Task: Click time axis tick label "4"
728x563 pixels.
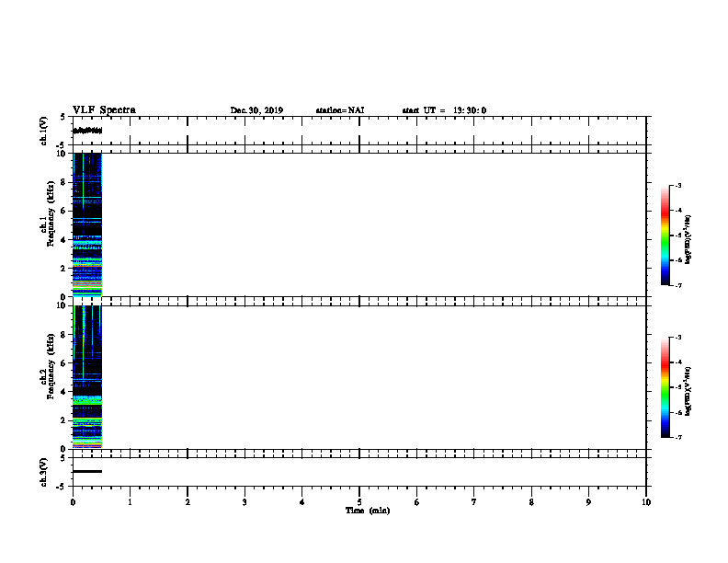Action: 302,502
